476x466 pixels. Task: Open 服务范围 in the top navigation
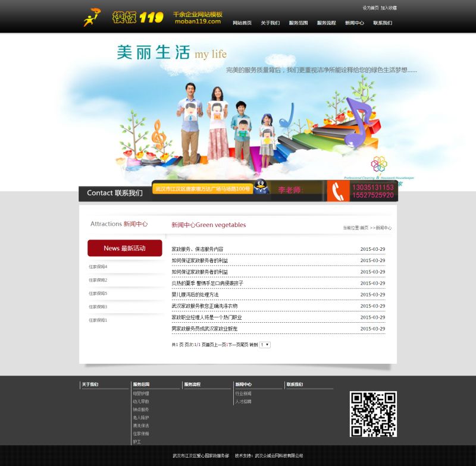(x=298, y=23)
